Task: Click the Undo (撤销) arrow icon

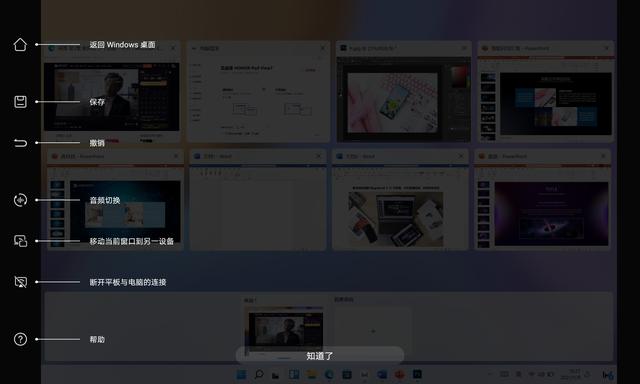Action: [20, 143]
